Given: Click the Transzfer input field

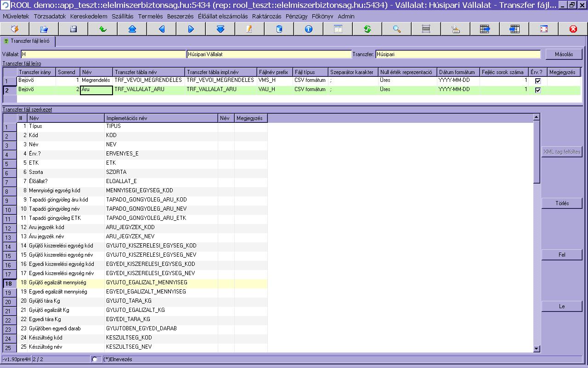Looking at the screenshot, I should click(458, 54).
